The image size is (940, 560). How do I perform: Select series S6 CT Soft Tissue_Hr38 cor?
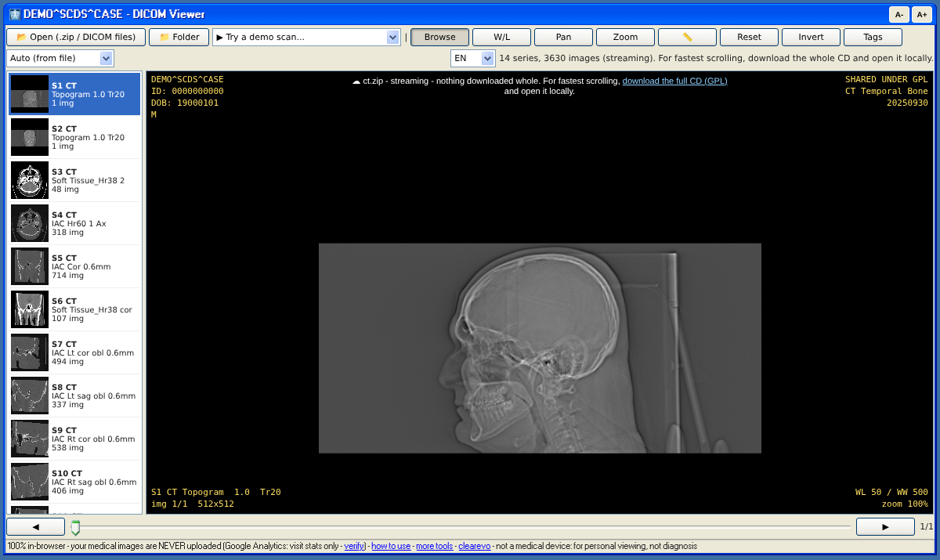pos(74,309)
